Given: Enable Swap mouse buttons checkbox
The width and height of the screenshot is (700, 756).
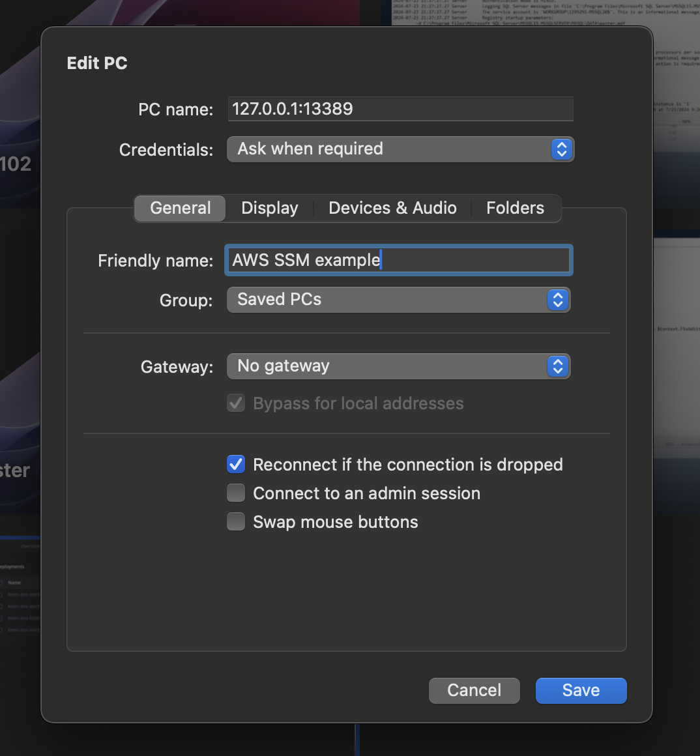Looking at the screenshot, I should (x=236, y=521).
